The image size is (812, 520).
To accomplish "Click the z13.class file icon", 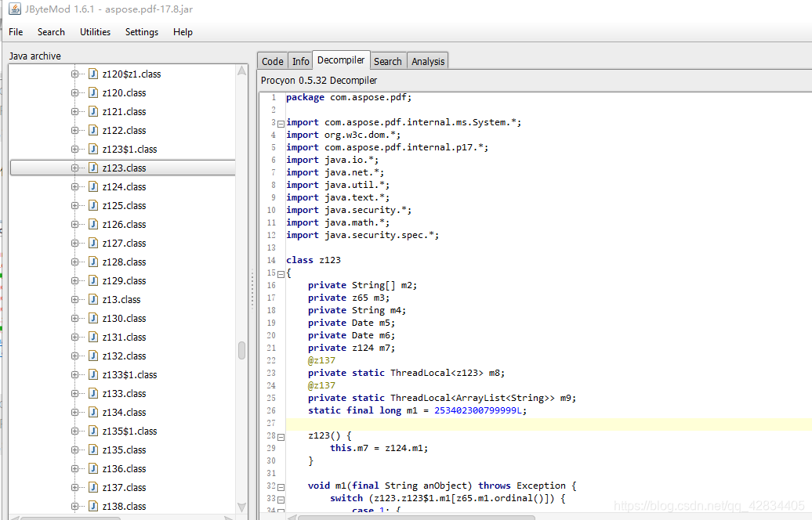I will (x=93, y=300).
